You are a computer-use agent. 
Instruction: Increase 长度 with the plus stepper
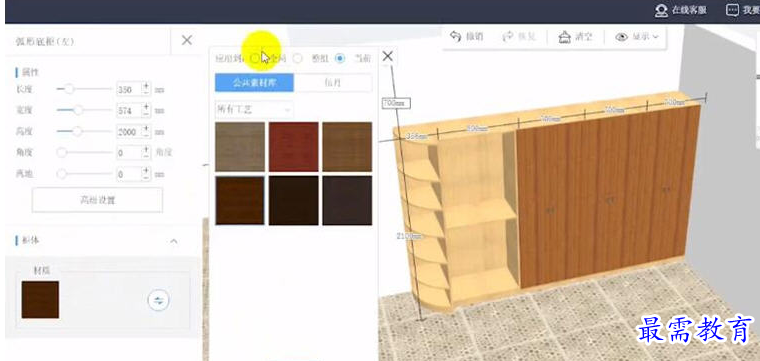click(146, 86)
